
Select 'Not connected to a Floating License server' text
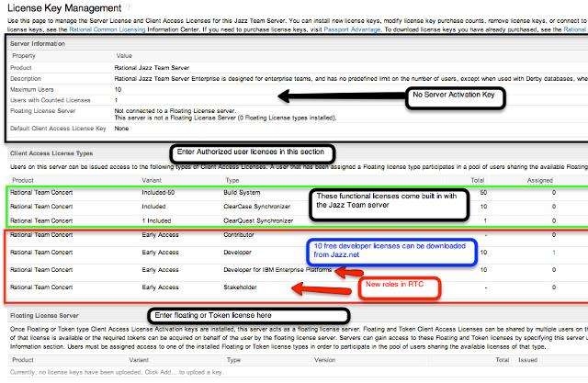(175, 111)
